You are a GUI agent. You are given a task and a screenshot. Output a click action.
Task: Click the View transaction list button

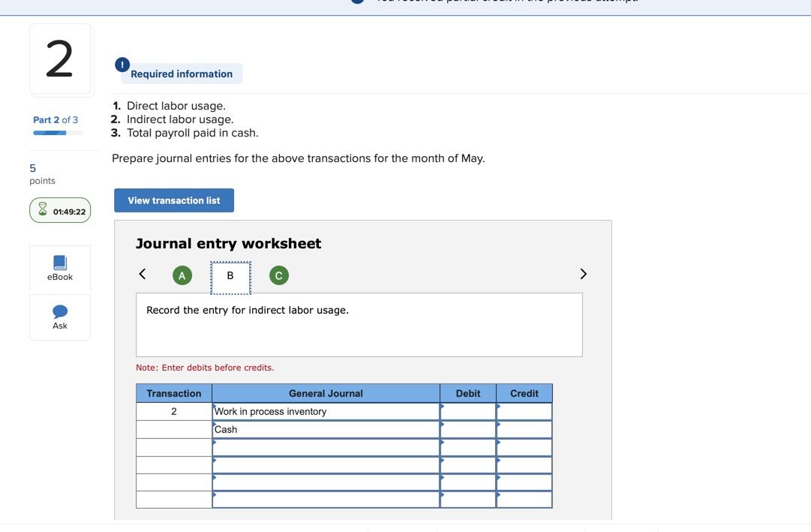tap(173, 200)
